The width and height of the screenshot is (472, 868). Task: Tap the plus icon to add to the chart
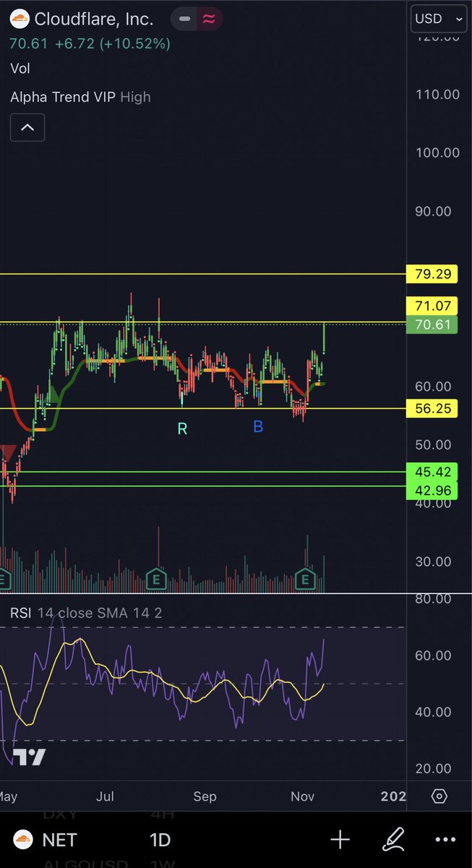(x=340, y=840)
